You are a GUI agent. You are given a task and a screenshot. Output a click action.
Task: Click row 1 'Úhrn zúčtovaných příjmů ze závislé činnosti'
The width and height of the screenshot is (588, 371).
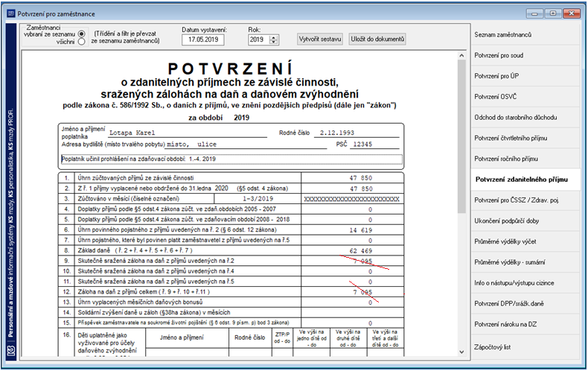[135, 178]
